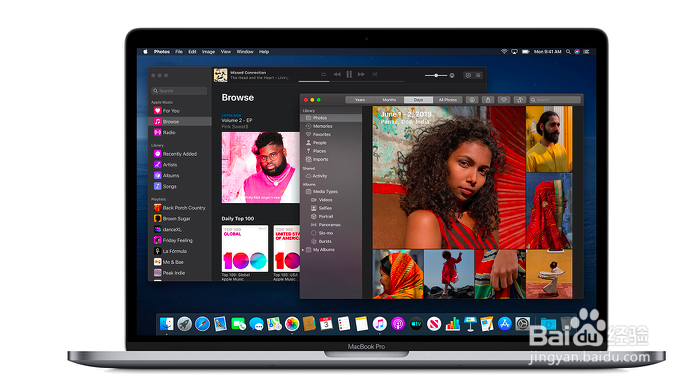
Task: Click the rotate icon in Photos toolbar
Action: (520, 100)
